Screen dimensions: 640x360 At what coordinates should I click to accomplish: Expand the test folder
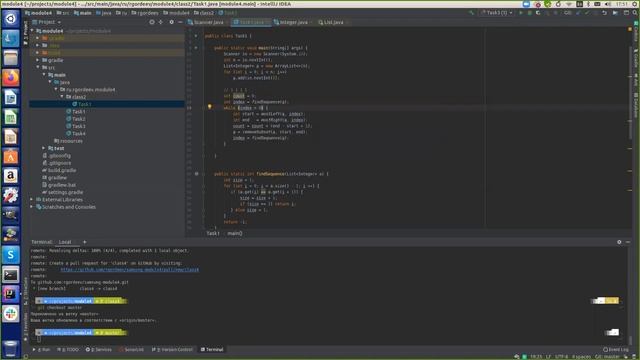[44, 148]
